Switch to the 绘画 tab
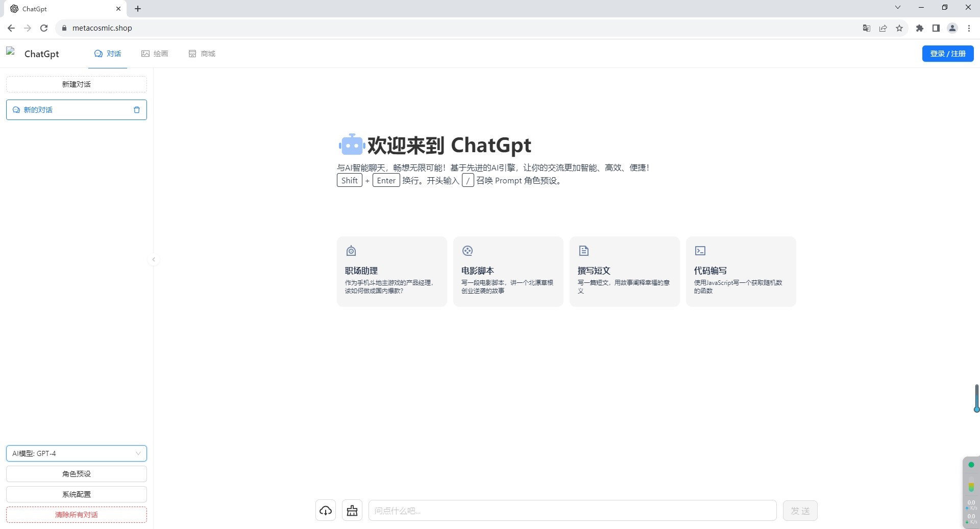 (155, 54)
